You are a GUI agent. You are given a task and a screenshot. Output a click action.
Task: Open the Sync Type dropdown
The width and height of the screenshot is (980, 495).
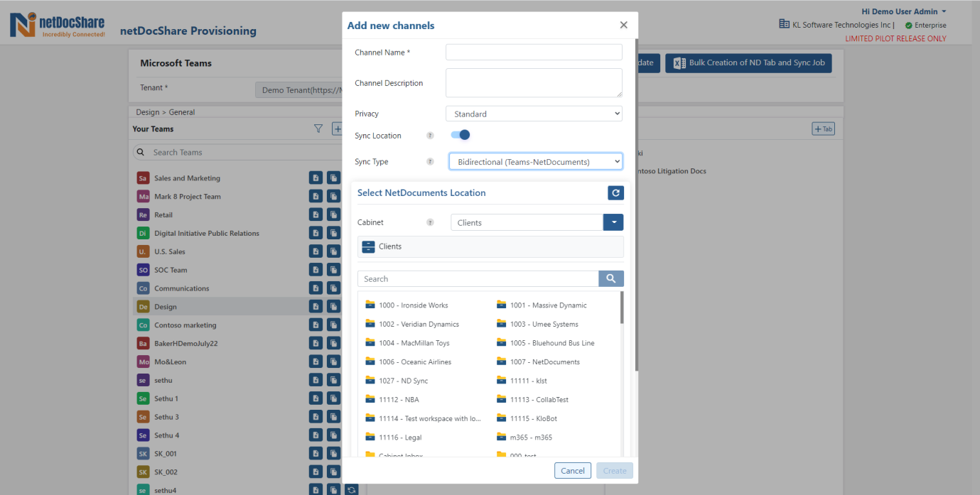point(536,162)
